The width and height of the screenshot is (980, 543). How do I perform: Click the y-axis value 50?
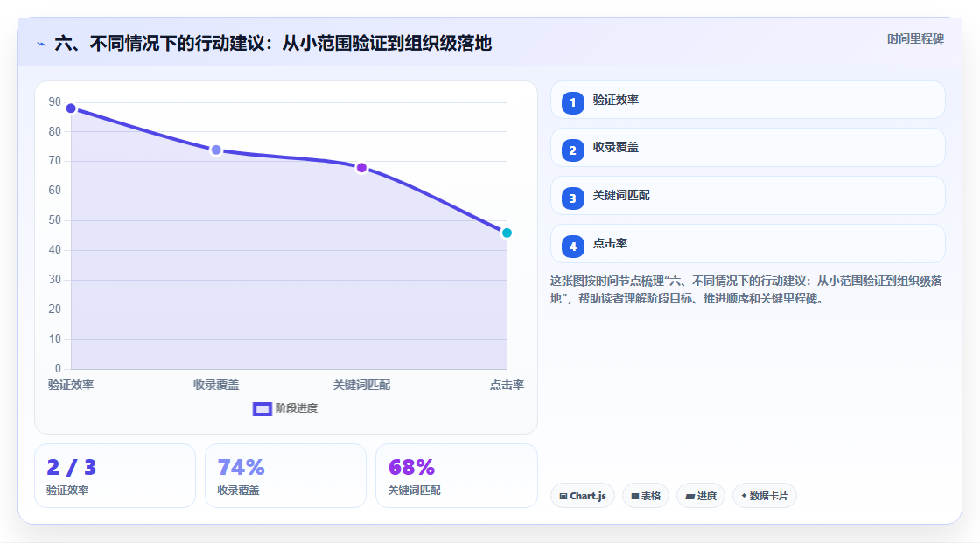click(55, 220)
